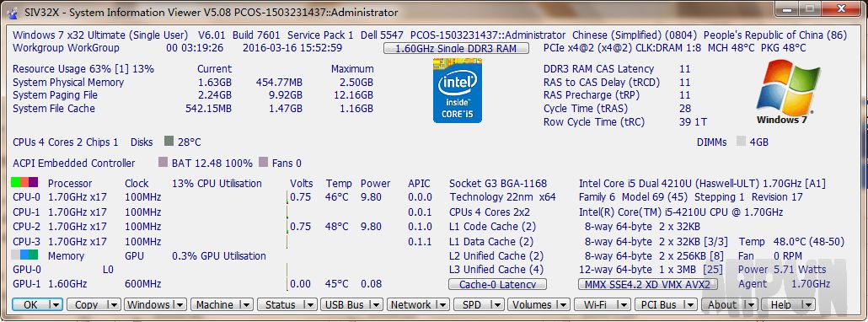Open the OK button dropdown arrow
The width and height of the screenshot is (868, 322).
point(56,304)
